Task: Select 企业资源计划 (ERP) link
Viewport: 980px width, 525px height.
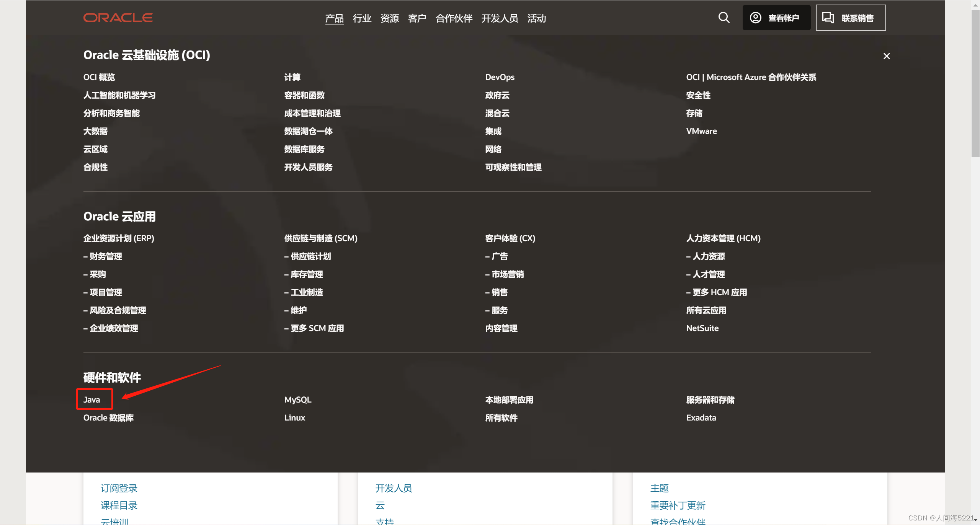Action: click(119, 238)
